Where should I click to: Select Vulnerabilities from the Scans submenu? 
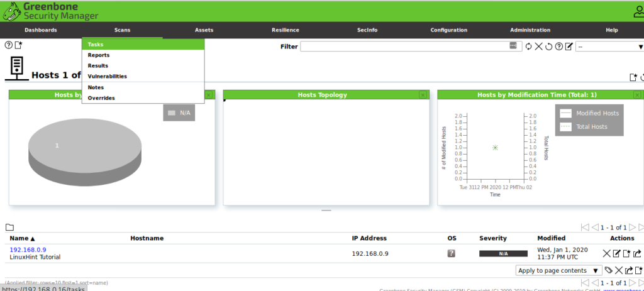point(143,76)
